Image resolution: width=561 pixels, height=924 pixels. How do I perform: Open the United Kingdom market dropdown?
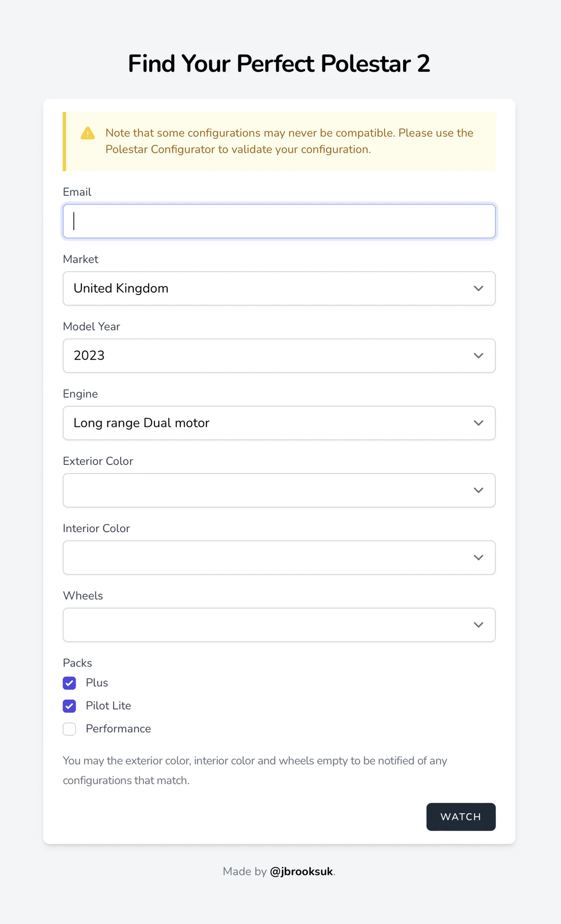coord(279,288)
